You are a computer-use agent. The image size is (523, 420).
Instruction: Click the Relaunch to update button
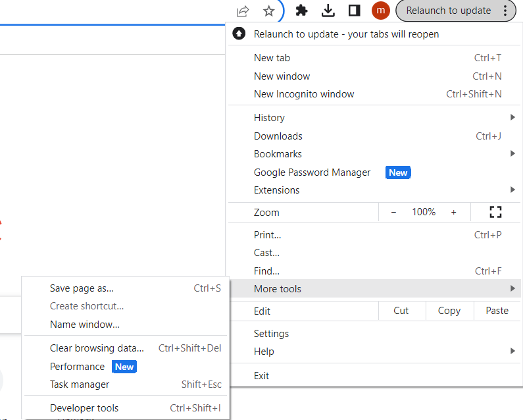(448, 11)
